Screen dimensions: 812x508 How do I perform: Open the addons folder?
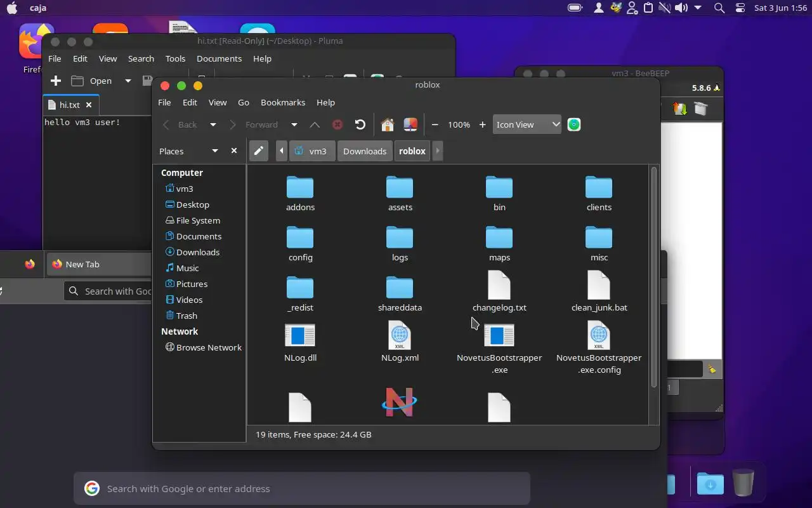(x=300, y=194)
